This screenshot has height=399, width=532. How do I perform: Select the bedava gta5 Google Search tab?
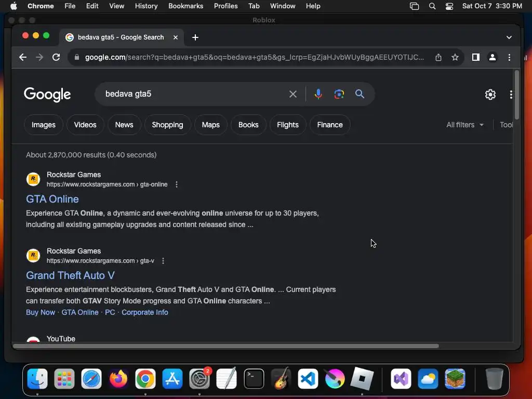coord(121,37)
